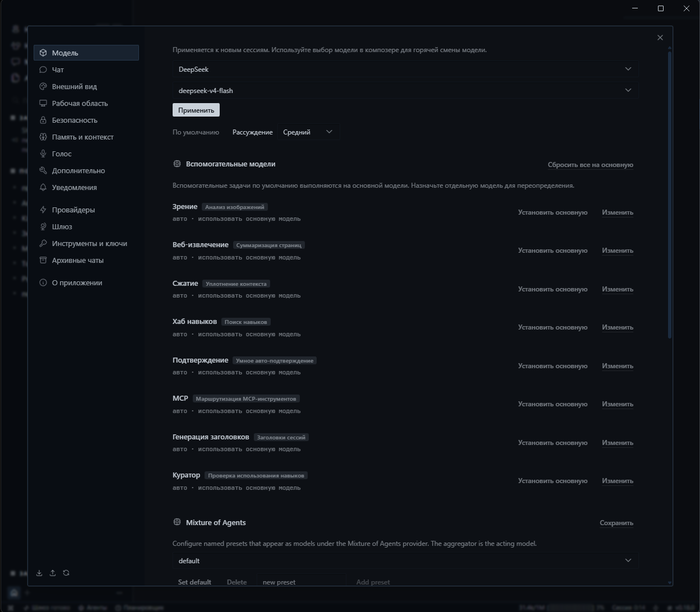This screenshot has width=700, height=612.
Task: Click Сохранить in Mixture of Agents
Action: (616, 523)
